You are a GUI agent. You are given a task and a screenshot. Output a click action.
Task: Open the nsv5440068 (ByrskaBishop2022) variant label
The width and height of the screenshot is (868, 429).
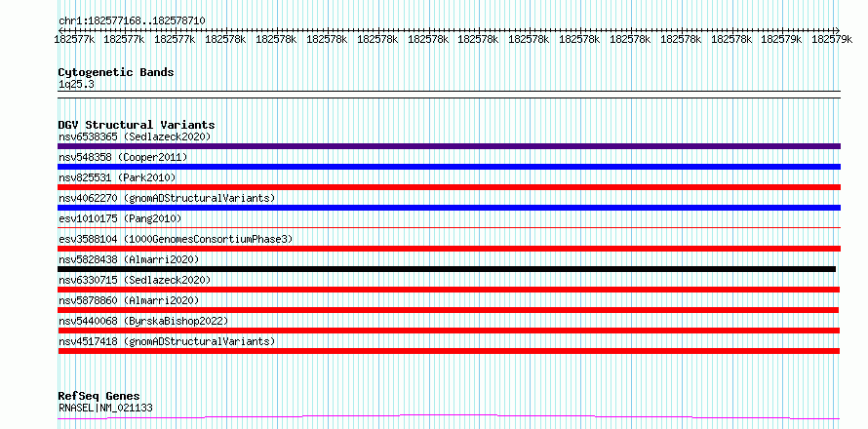(143, 321)
